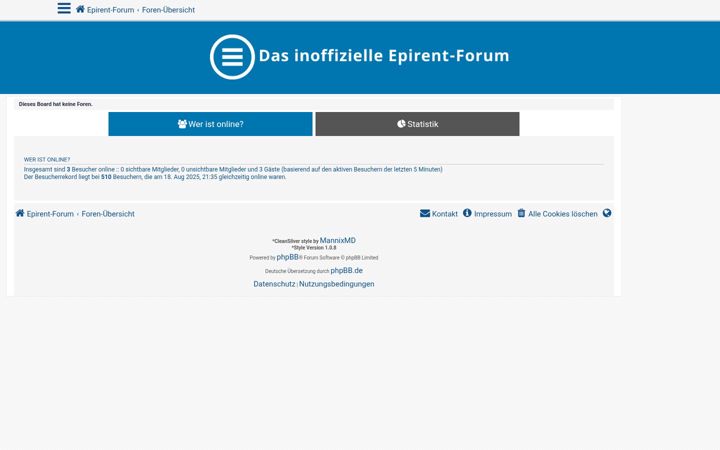
Task: Click the globe icon in footer
Action: click(607, 213)
